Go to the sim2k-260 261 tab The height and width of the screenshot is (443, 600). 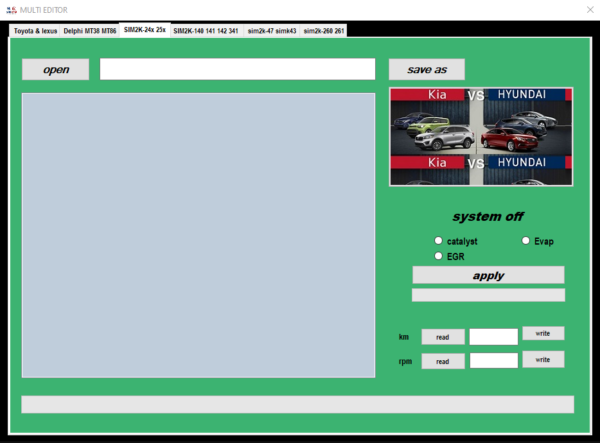click(x=324, y=31)
